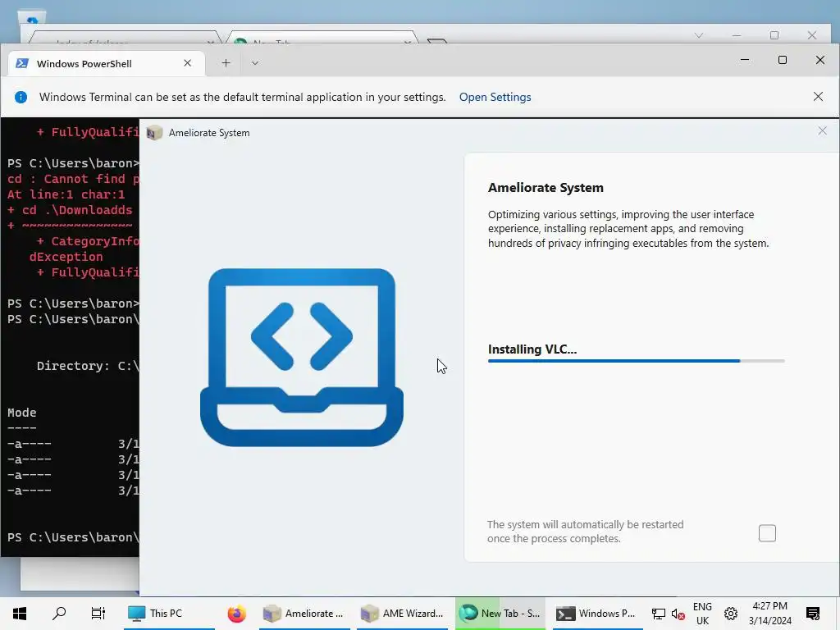Minimize the Windows Terminal window

coord(744,60)
